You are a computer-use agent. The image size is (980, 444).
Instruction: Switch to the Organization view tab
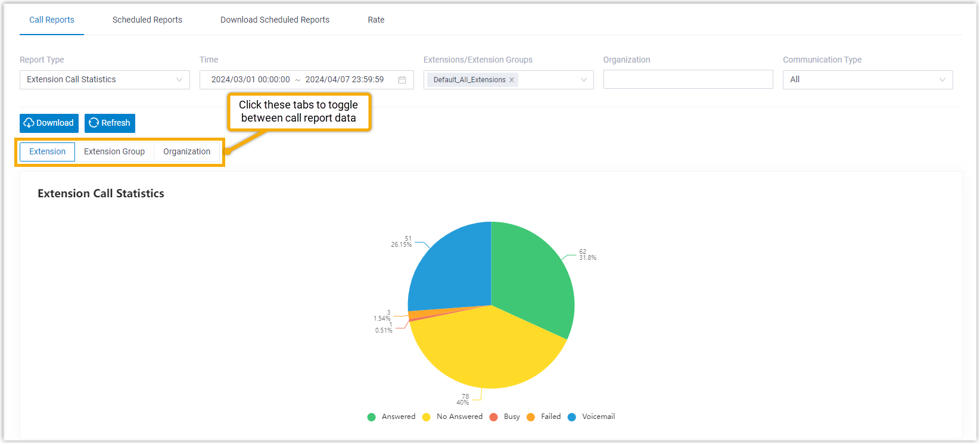coord(186,152)
